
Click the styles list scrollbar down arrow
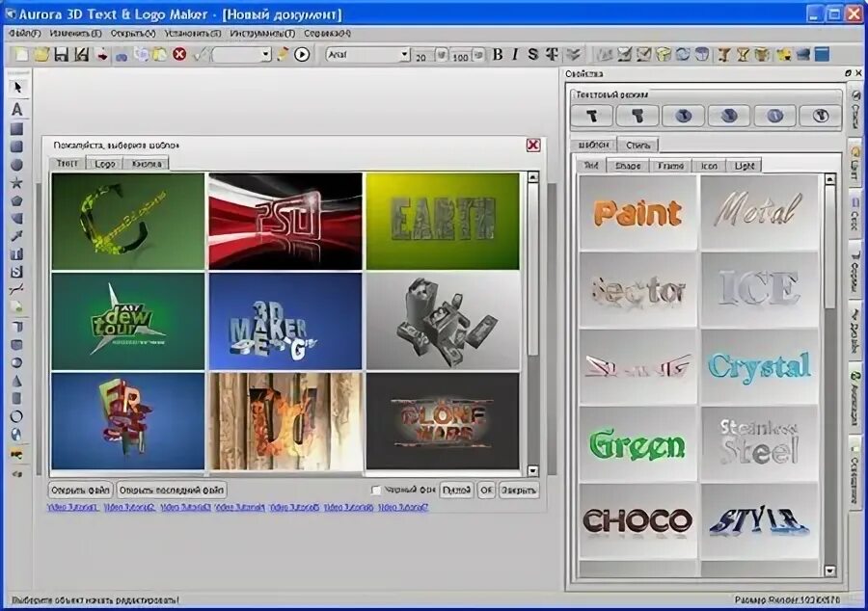pos(829,571)
